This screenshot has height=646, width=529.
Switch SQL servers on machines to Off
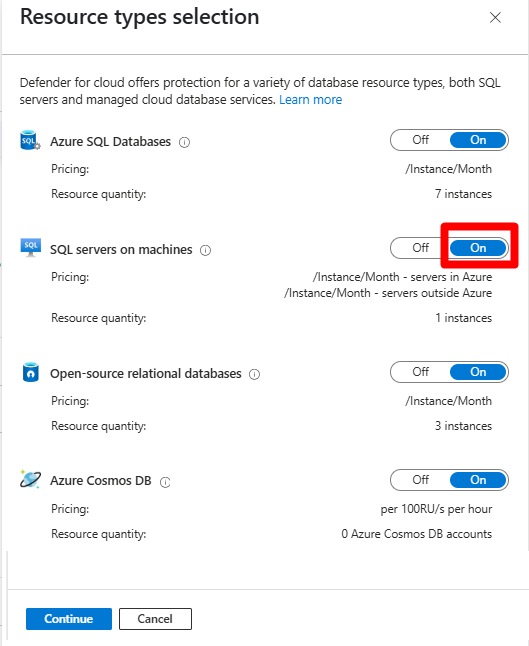[421, 248]
